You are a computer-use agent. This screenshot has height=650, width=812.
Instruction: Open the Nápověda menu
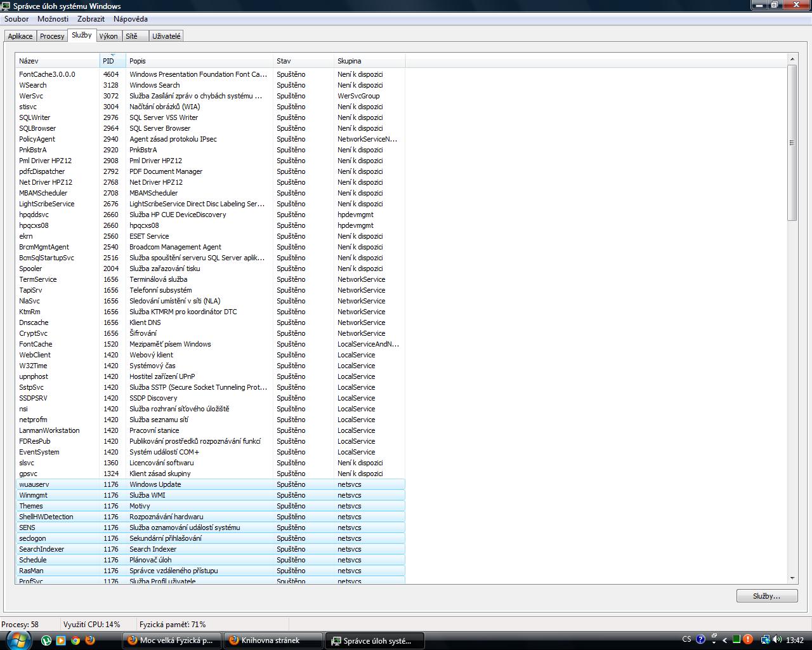point(130,19)
